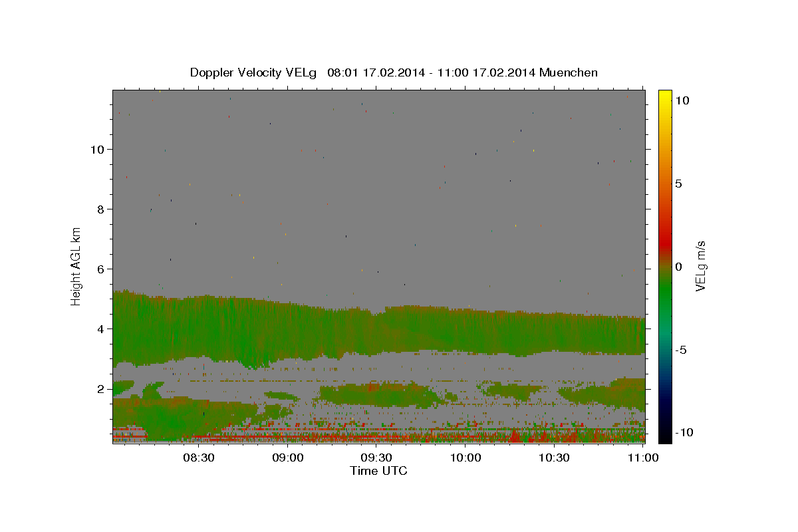Click the height tick label '8'

coord(100,209)
